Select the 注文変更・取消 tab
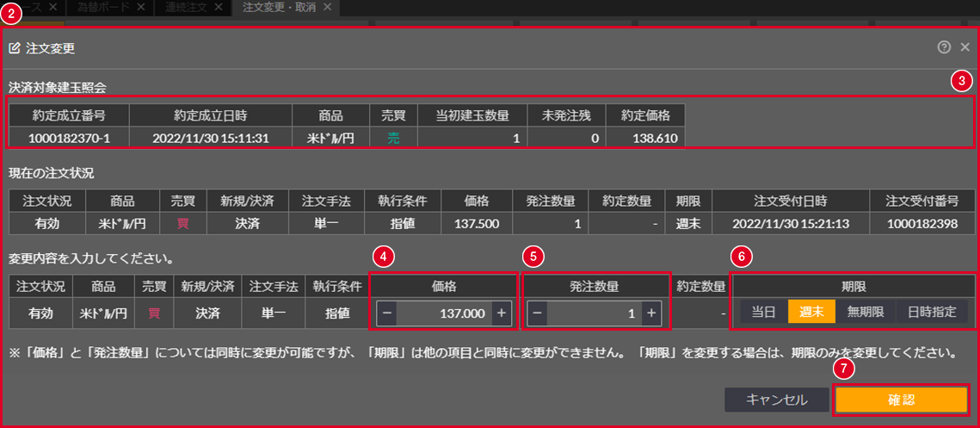Screen dimensions: 980x428 point(278,7)
